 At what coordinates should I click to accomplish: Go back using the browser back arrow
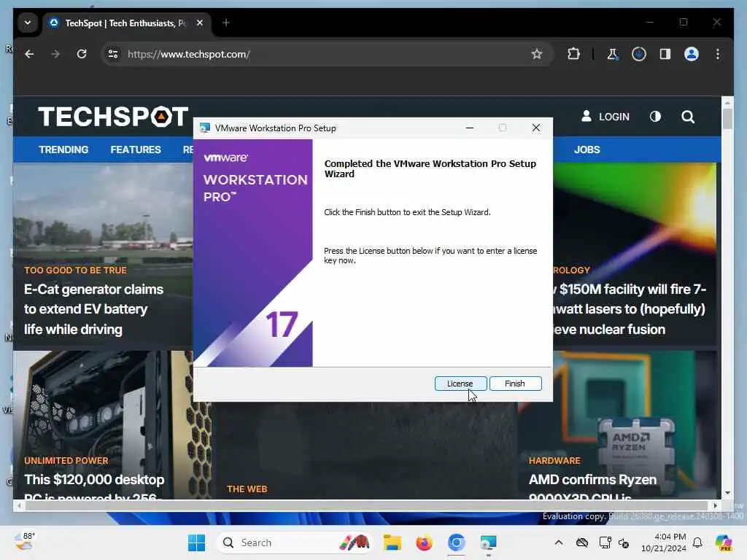tap(29, 54)
